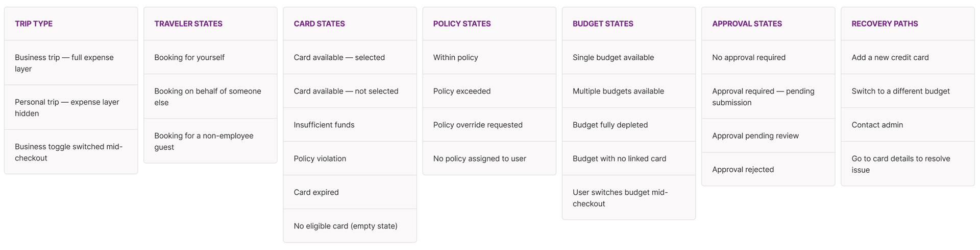
Task: Select the Policy exceeded item
Action: (x=489, y=91)
